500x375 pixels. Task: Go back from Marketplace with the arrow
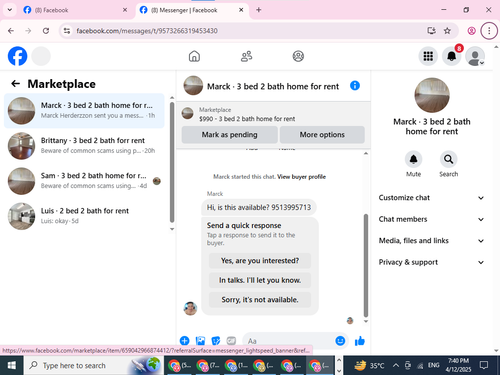click(15, 83)
